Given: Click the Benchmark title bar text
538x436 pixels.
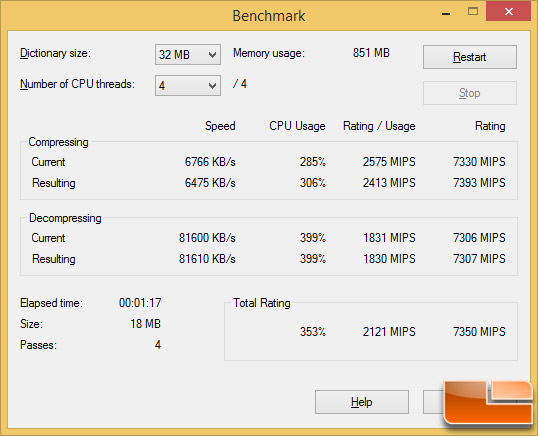Looking at the screenshot, I should click(x=269, y=16).
